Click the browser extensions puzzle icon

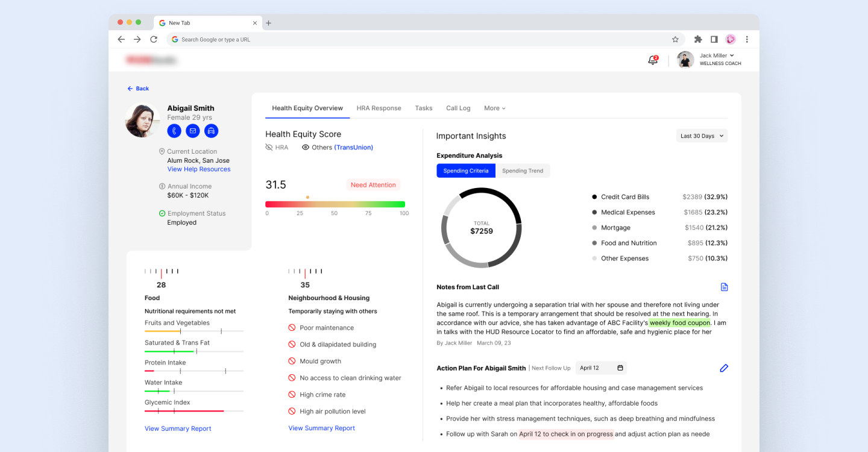[698, 39]
